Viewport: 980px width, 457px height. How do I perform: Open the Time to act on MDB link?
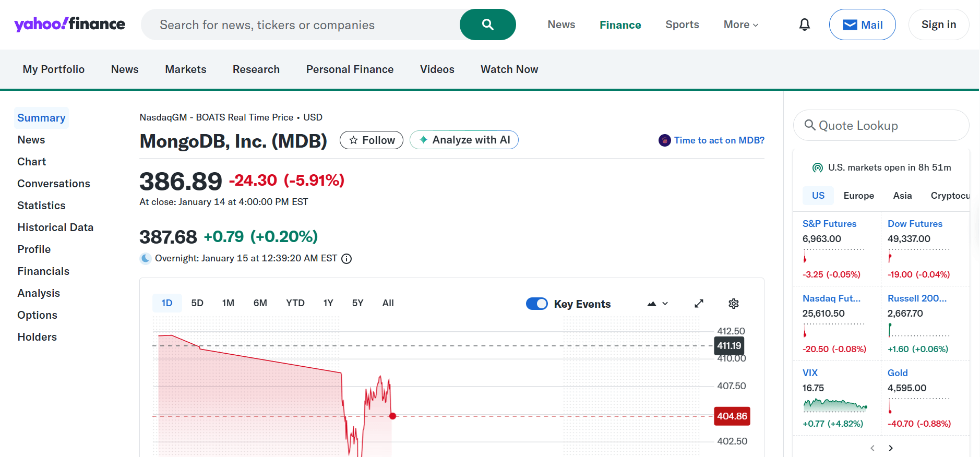719,140
